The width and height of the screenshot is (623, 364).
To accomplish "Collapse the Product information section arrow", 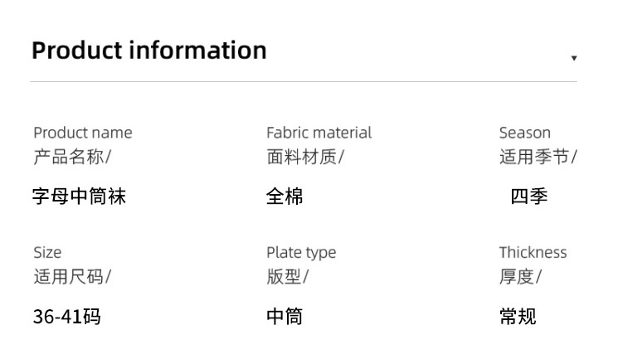I will click(x=573, y=58).
